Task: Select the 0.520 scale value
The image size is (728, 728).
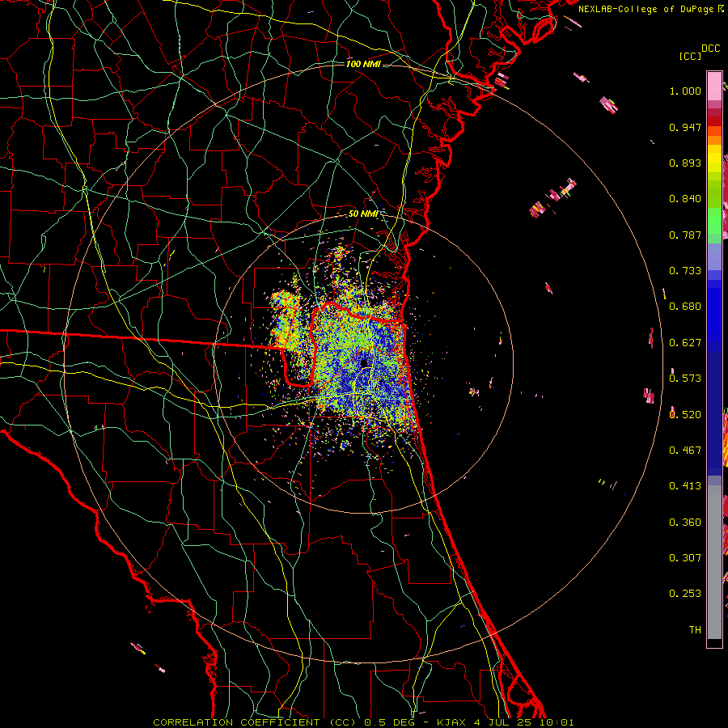Action: (x=685, y=414)
